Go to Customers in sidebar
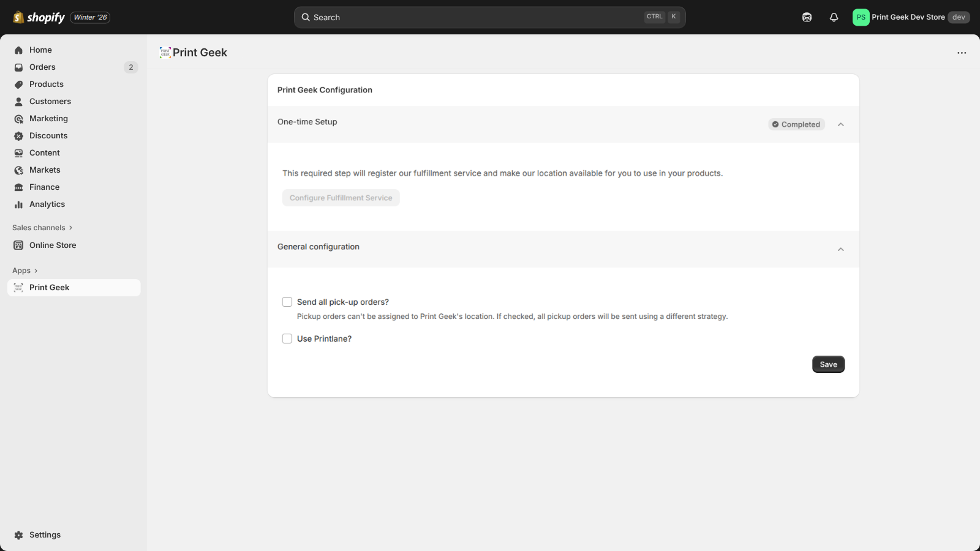Viewport: 980px width, 551px height. [x=50, y=102]
